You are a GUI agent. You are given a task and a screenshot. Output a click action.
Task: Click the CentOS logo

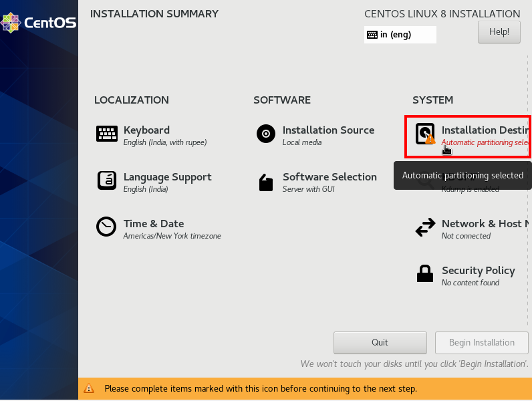click(x=39, y=23)
